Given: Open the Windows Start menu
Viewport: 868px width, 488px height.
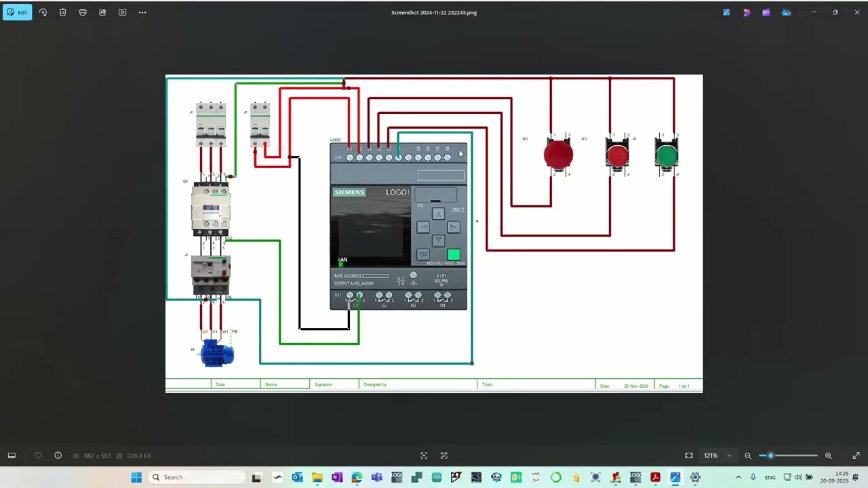Looking at the screenshot, I should (x=136, y=477).
